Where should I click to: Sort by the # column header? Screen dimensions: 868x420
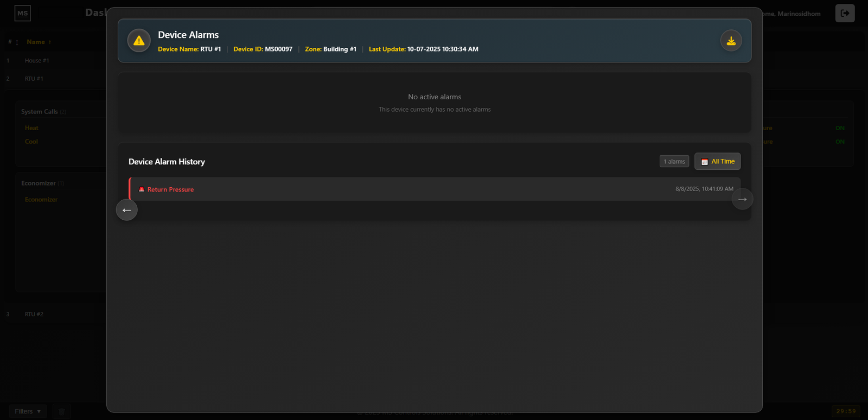(14, 42)
